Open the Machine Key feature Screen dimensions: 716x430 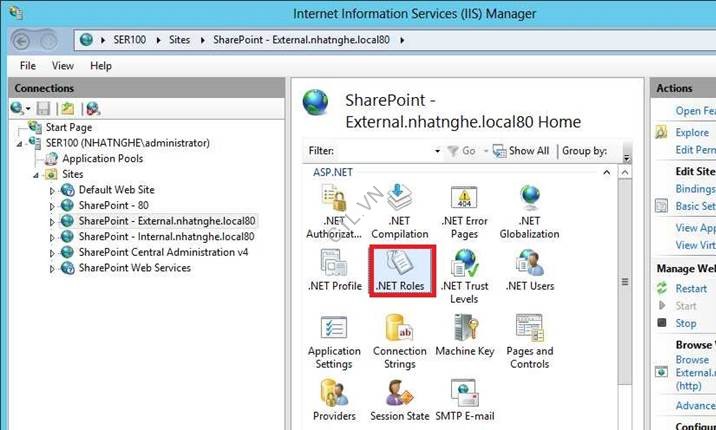465,336
